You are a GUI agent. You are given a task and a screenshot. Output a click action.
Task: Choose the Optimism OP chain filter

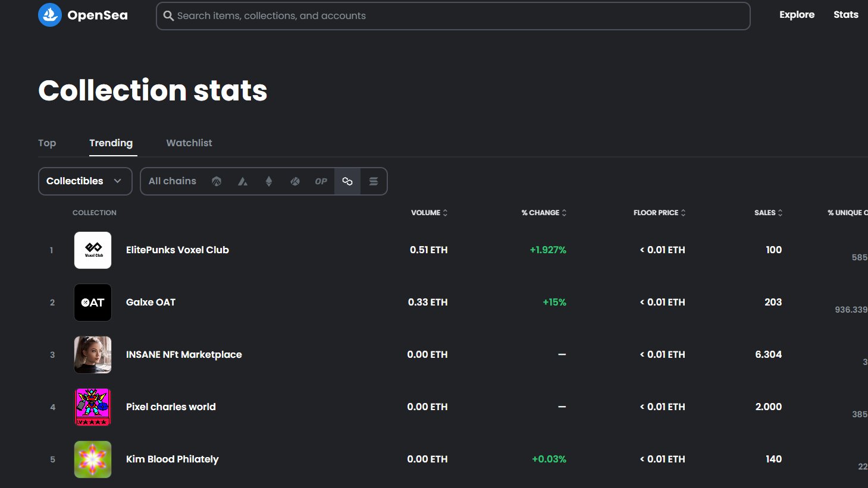321,181
